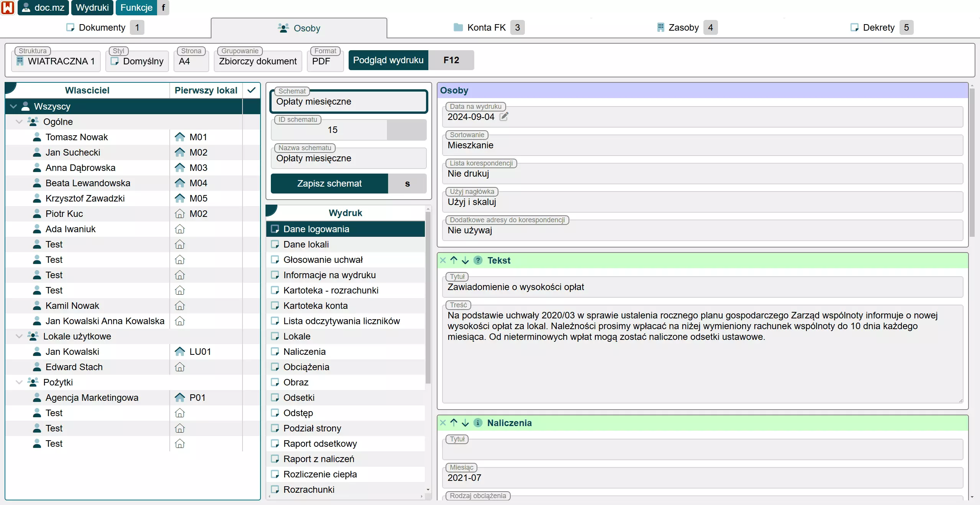This screenshot has height=505, width=980.
Task: Click the house icon next to M01
Action: (180, 137)
